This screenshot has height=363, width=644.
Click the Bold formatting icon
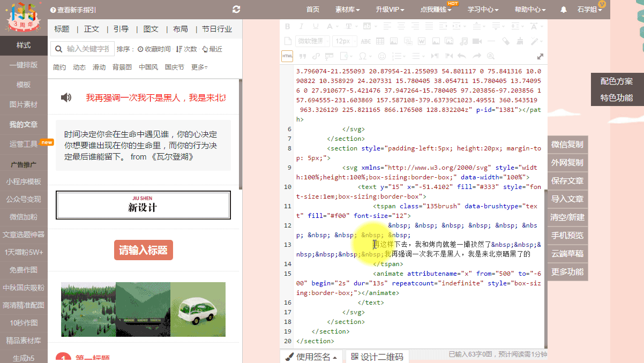pos(287,26)
